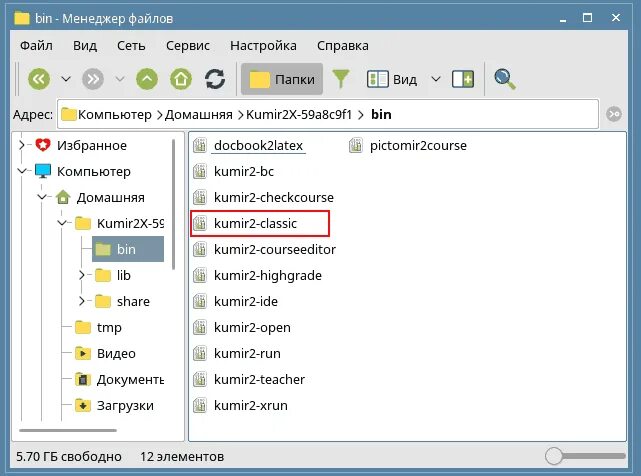Select the Документы folder in tree
641x476 pixels.
(130, 380)
